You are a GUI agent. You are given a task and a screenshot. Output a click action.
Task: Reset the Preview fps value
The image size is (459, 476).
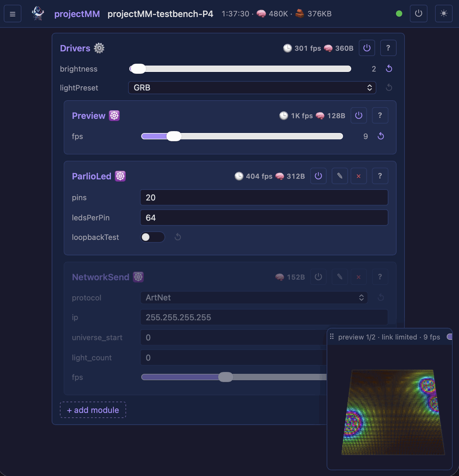[381, 136]
